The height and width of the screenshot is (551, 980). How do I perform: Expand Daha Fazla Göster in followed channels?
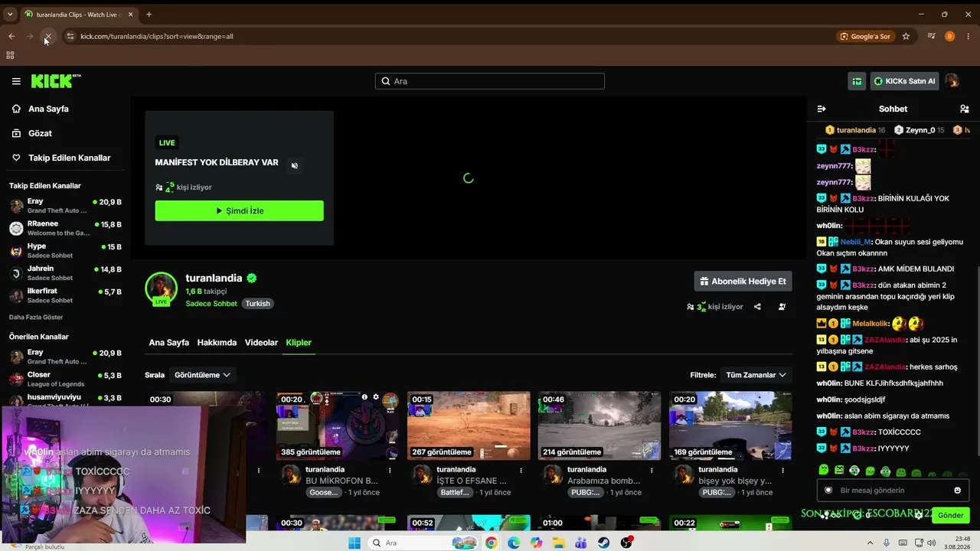point(36,317)
